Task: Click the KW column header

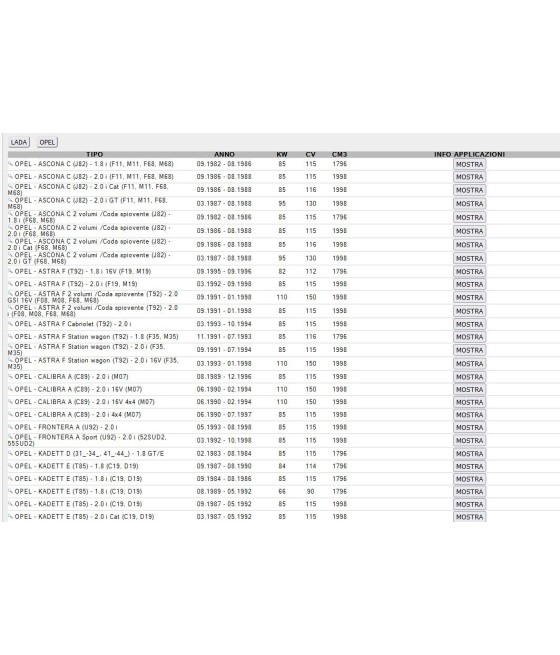Action: click(x=282, y=154)
